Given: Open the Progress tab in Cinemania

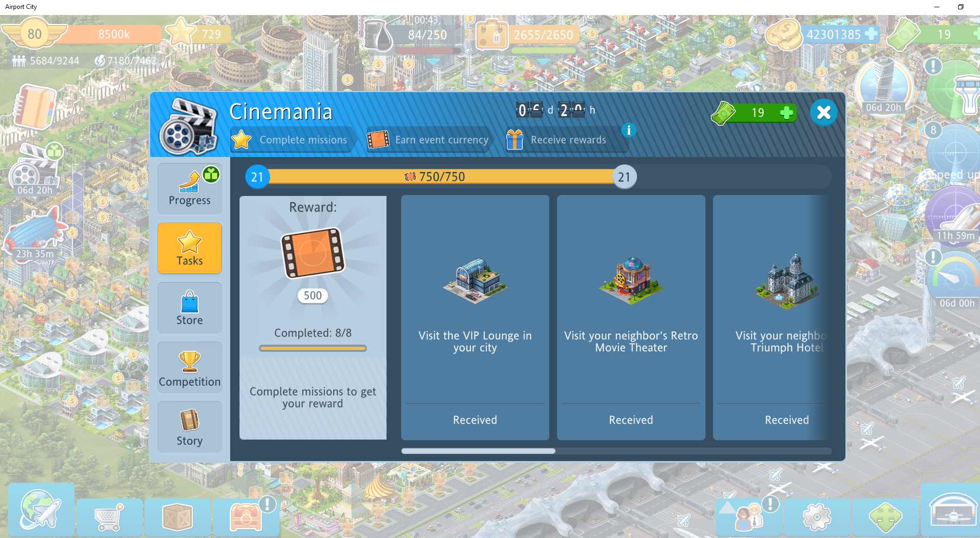Looking at the screenshot, I should pos(190,189).
